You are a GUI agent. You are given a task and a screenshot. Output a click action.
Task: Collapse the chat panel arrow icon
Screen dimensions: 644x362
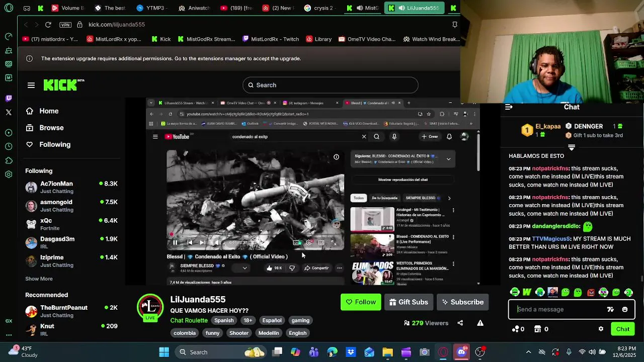[x=509, y=107]
